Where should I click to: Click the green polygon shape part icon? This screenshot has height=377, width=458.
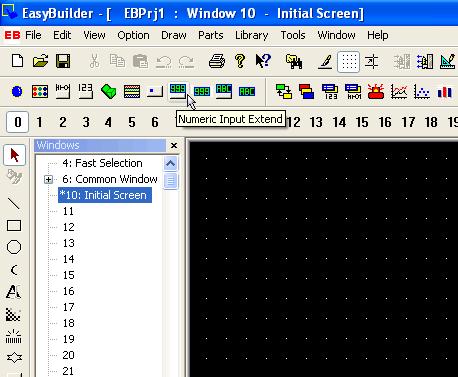pos(109,91)
